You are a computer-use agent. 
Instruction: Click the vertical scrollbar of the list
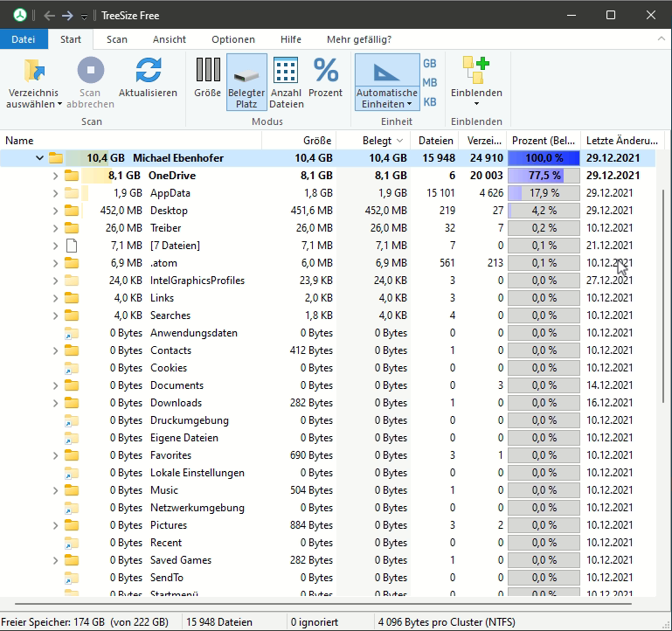click(663, 295)
